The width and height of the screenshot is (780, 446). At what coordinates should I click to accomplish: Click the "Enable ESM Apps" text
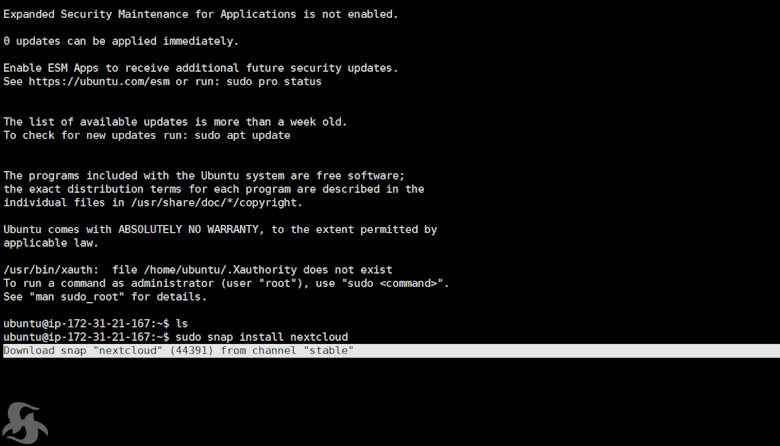coord(50,68)
